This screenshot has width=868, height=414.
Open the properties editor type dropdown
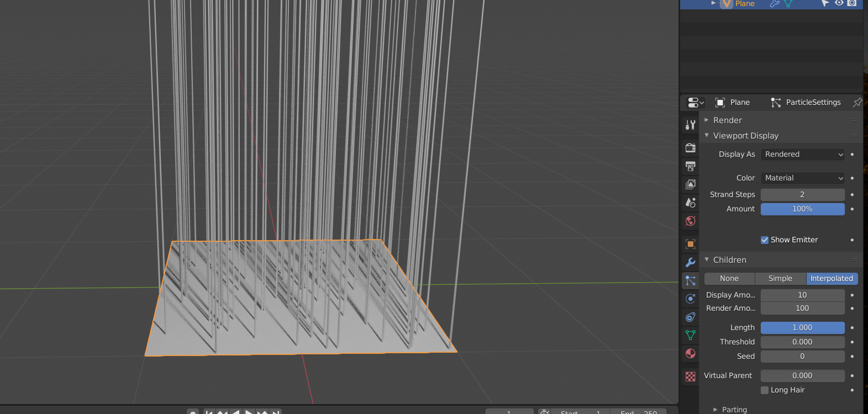click(696, 102)
